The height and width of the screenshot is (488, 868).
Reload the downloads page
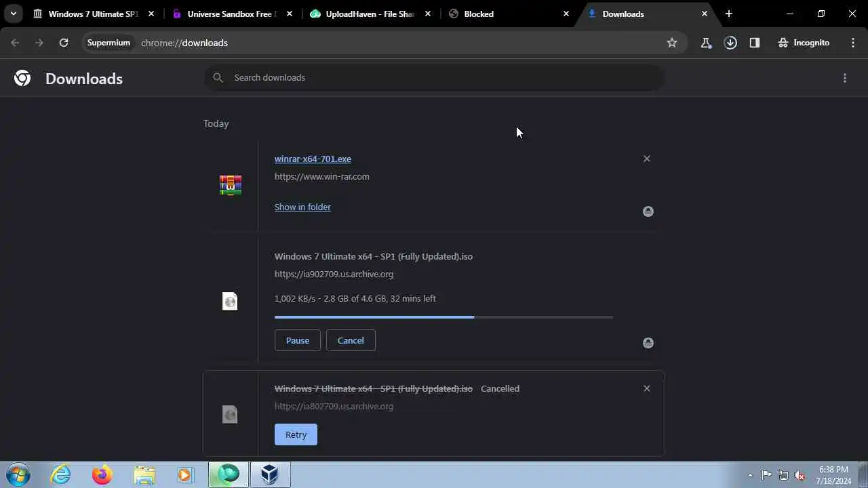64,43
